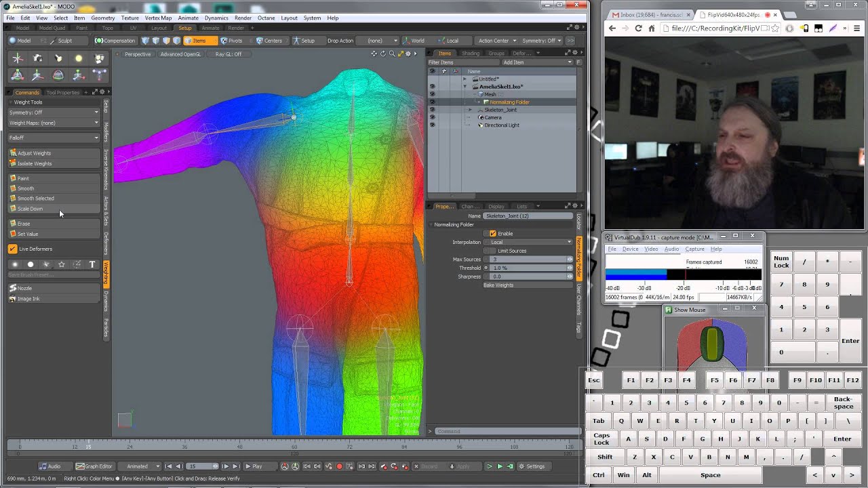Expand the Skeleton_Joint tree item
This screenshot has width=868, height=488.
470,110
